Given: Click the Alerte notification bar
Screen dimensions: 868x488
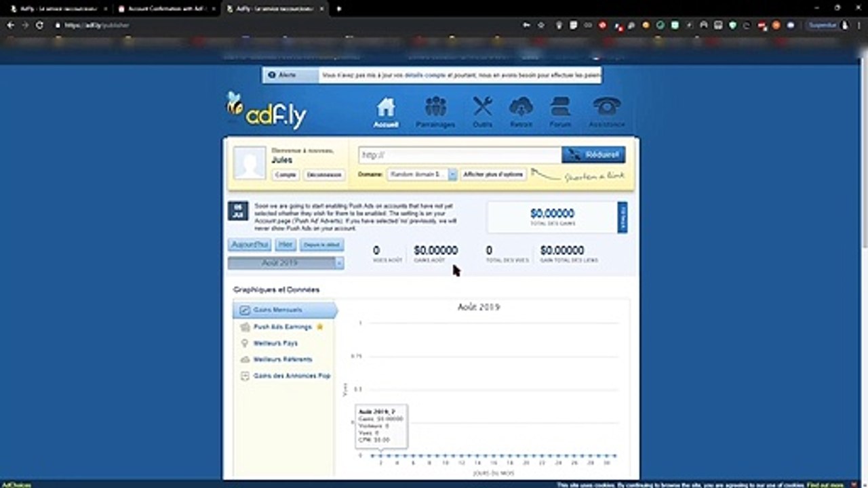Looking at the screenshot, I should pos(431,75).
